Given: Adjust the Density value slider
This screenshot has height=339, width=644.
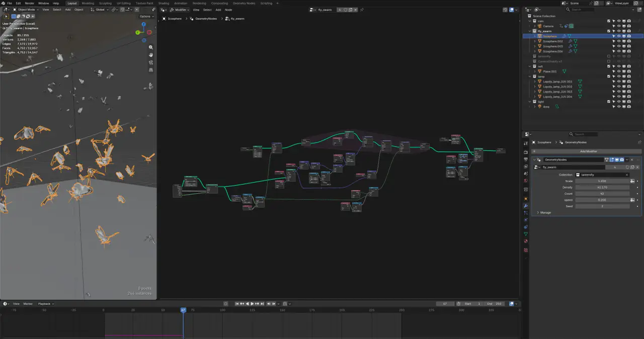Looking at the screenshot, I should [x=602, y=187].
